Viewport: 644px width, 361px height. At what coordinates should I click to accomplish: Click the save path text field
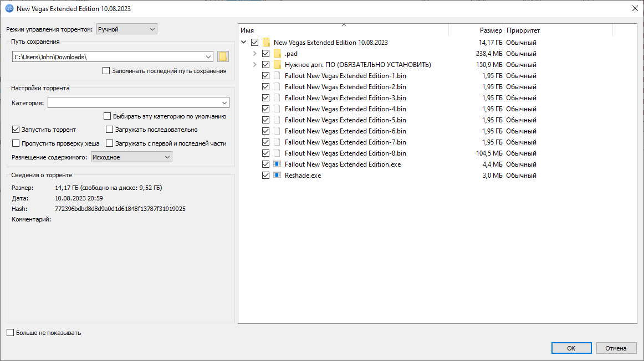click(109, 56)
